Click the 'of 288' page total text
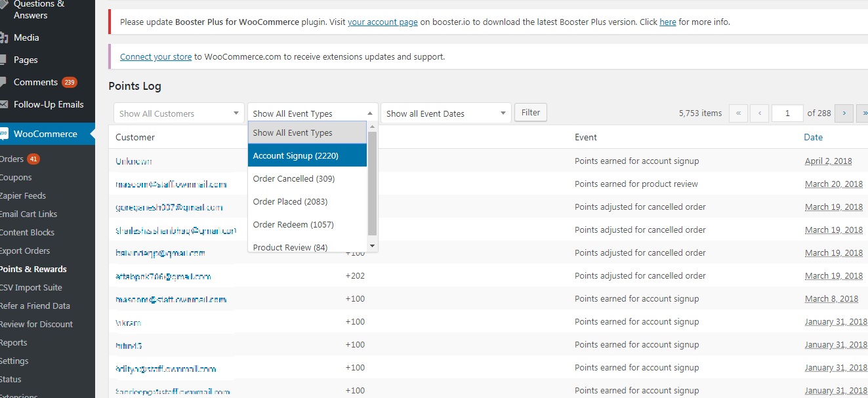This screenshot has height=398, width=868. [819, 113]
